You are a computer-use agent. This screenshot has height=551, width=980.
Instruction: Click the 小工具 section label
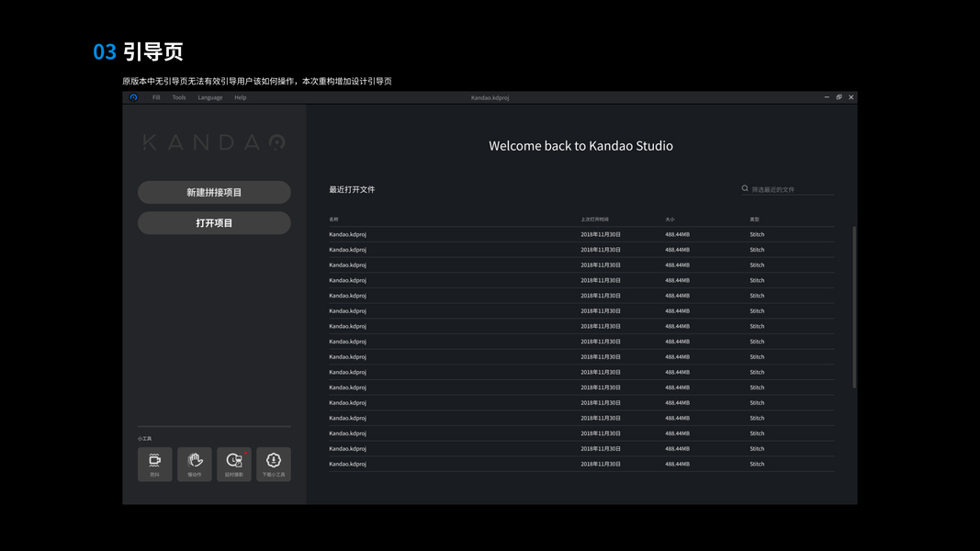pos(144,439)
